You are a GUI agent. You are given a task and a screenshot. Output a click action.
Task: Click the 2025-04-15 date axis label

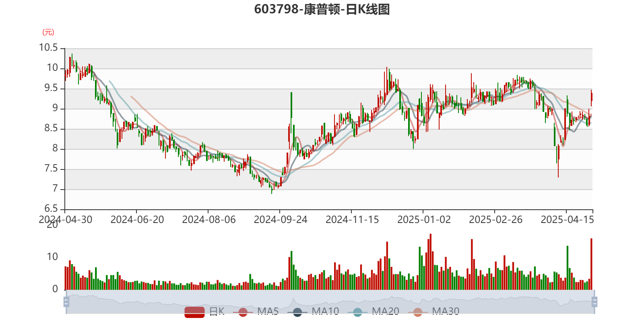pyautogui.click(x=567, y=220)
